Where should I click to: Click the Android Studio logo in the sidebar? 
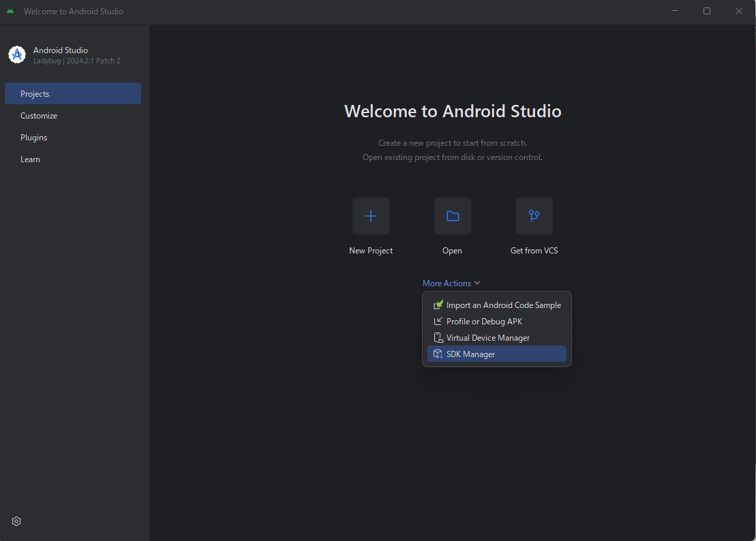17,55
